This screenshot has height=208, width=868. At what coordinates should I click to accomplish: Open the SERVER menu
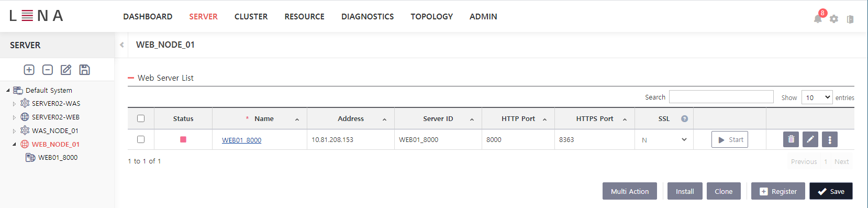203,17
